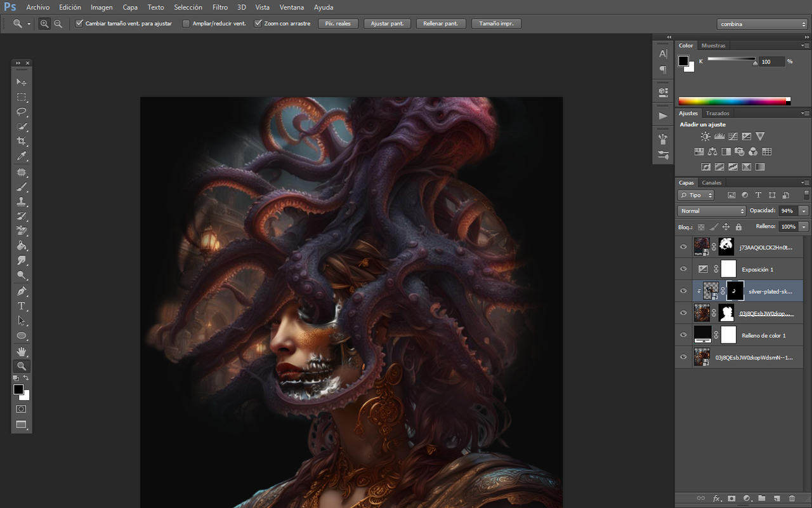812x508 pixels.
Task: Add a Brightness/Contrast adjustment
Action: (705, 137)
